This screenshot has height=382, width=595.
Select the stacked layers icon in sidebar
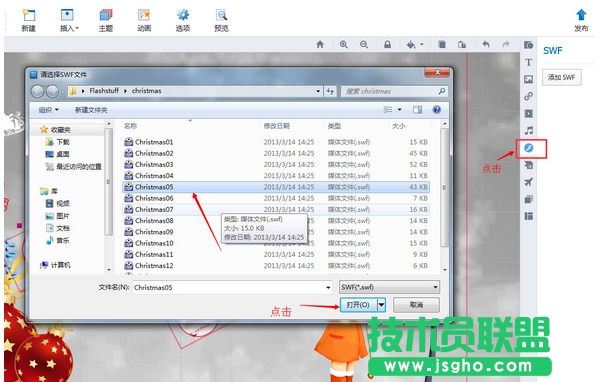[529, 199]
